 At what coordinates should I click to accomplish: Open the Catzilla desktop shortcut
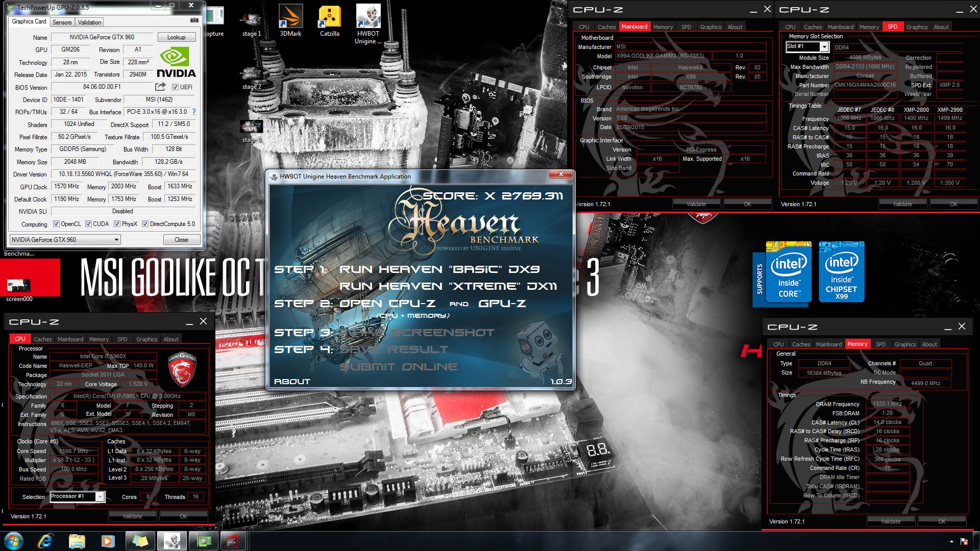pos(330,21)
